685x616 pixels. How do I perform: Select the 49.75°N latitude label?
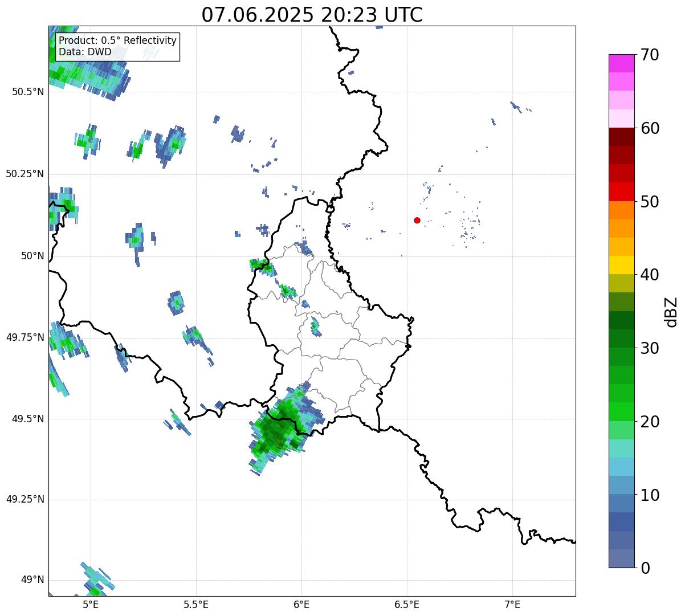(x=25, y=337)
